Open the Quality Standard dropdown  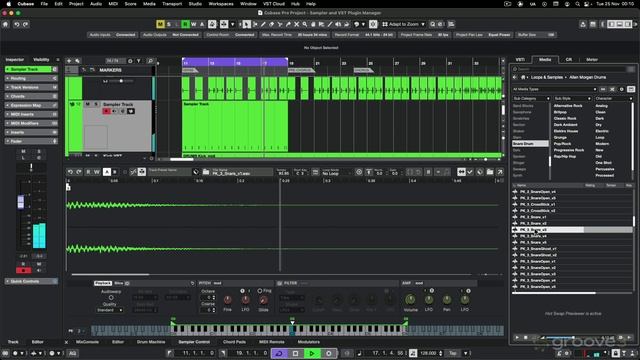tap(109, 310)
